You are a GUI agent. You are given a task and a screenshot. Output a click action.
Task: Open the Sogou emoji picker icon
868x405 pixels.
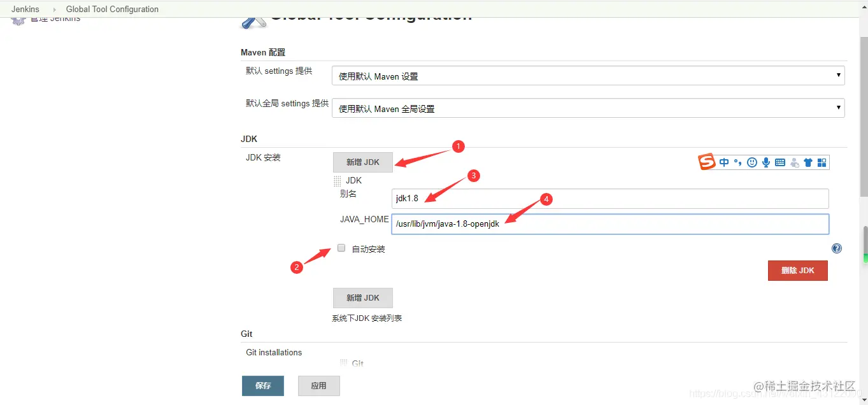(751, 162)
